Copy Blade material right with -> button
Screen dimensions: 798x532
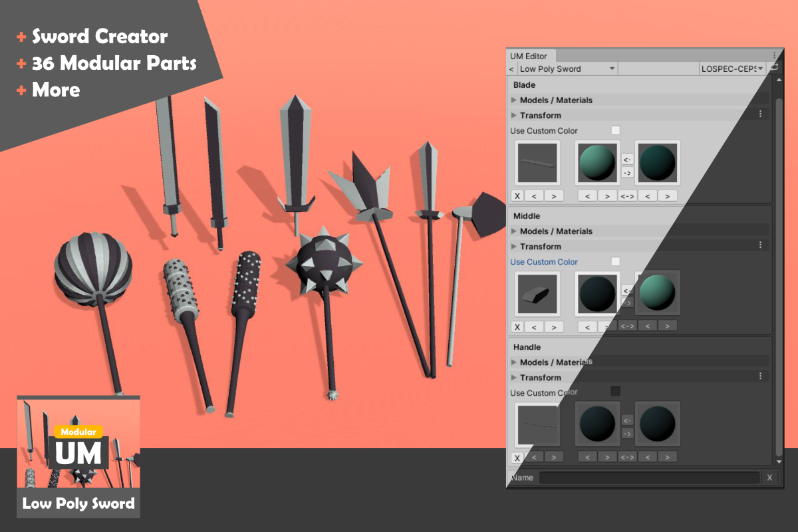[x=627, y=173]
